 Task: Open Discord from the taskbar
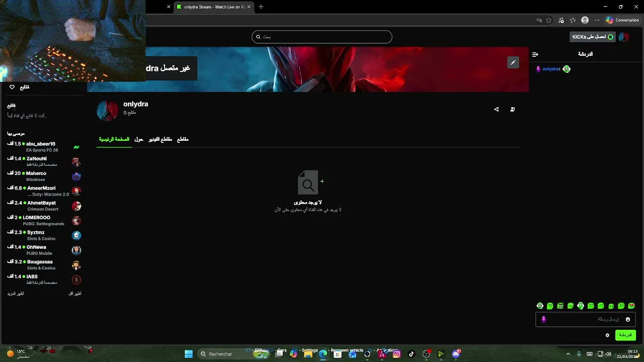pos(456,354)
